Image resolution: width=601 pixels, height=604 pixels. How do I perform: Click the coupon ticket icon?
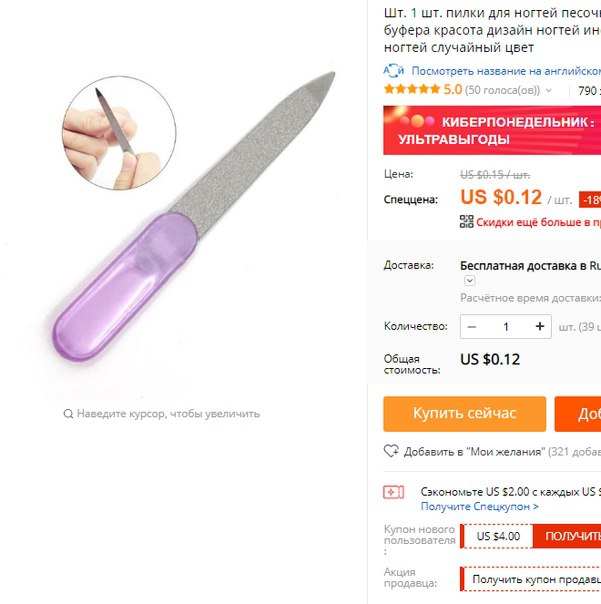(x=393, y=492)
